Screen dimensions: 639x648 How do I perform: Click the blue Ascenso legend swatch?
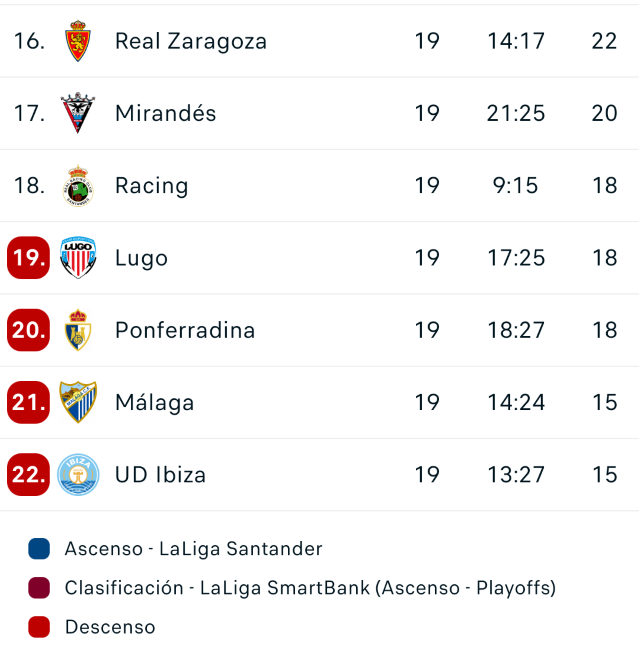(39, 549)
